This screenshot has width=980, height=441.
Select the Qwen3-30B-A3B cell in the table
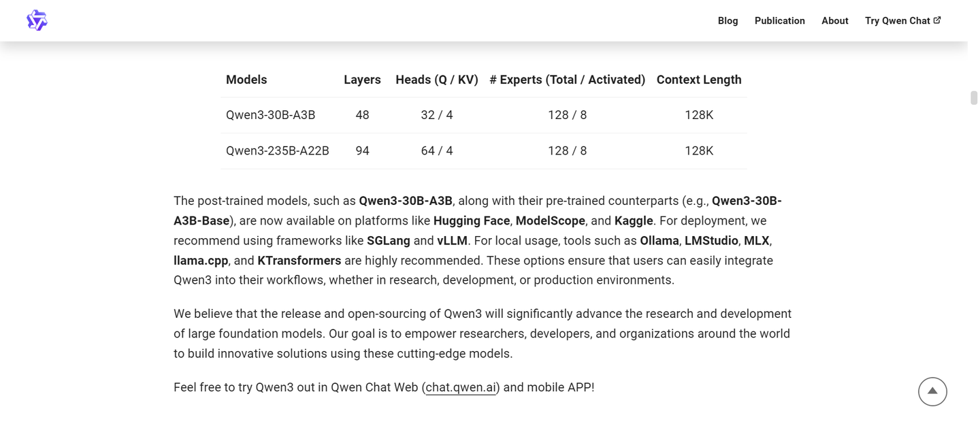click(270, 115)
